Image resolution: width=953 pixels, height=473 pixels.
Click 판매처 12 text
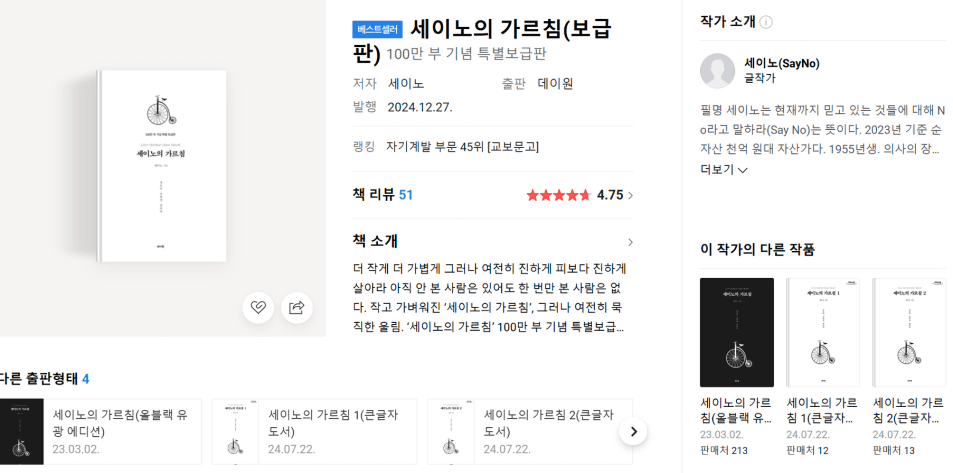(807, 451)
